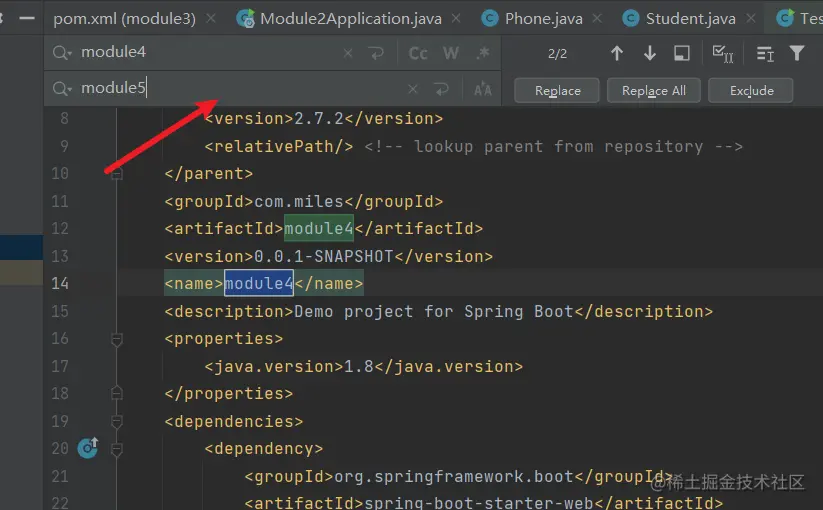Toggle Regex search option

click(483, 53)
